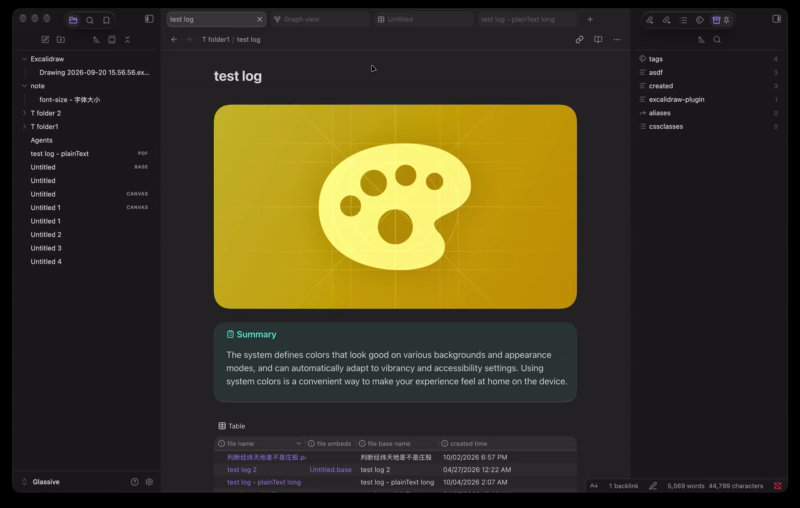
Task: Click auto-reveal current file icon in explorer
Action: (112, 39)
